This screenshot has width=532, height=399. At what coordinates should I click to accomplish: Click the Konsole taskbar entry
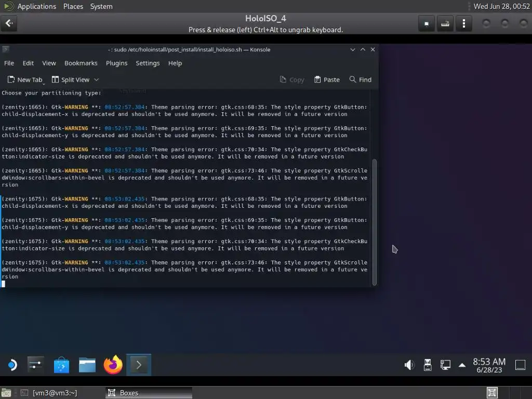point(139,365)
